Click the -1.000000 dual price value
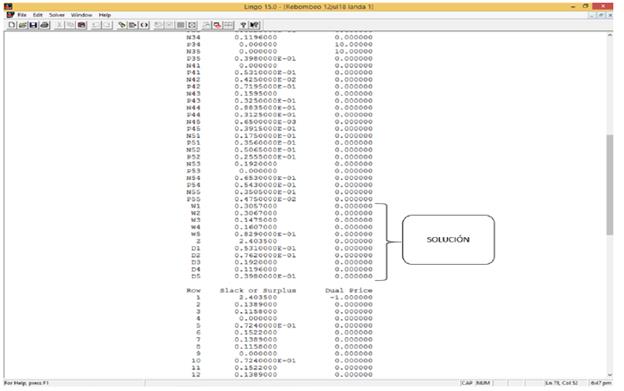The width and height of the screenshot is (624, 391). pyautogui.click(x=351, y=298)
